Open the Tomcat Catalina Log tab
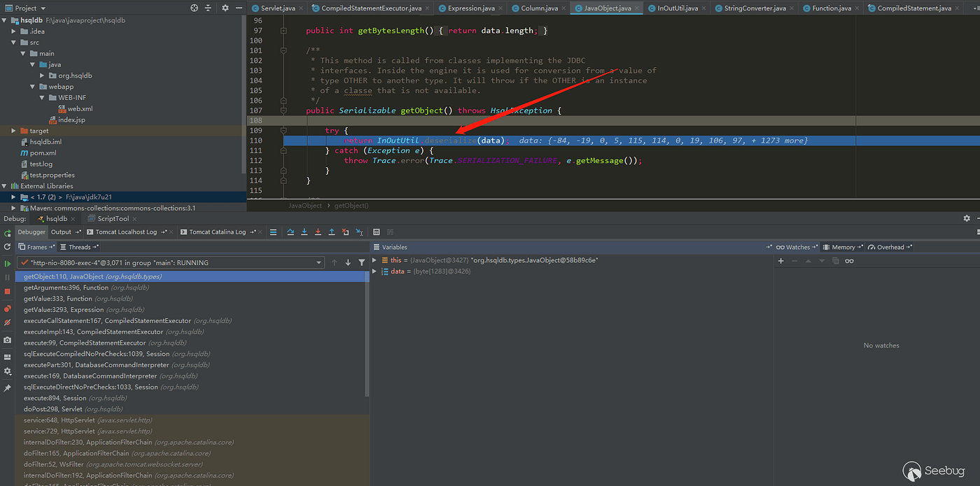This screenshot has height=486, width=980. [x=217, y=232]
